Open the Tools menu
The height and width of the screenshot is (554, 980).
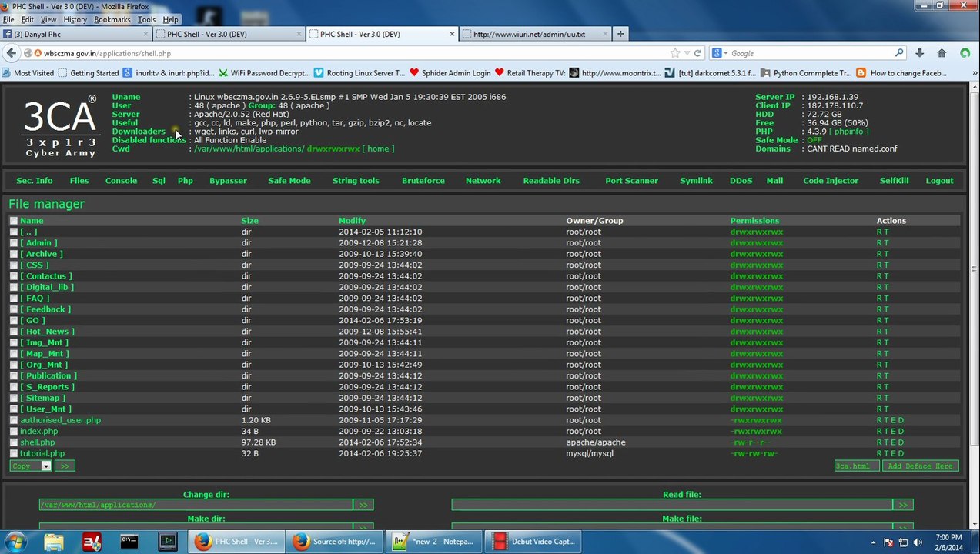[x=146, y=19]
